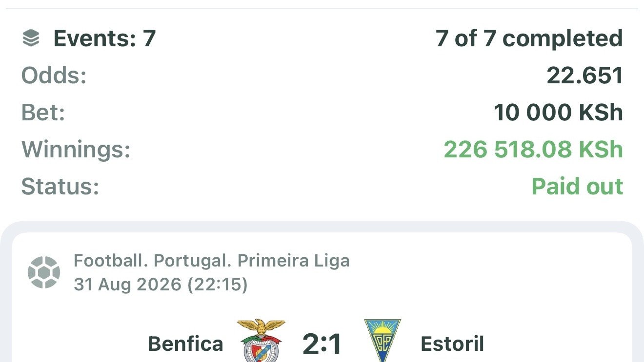Tap the Estoril team name
This screenshot has width=644, height=362.
(452, 344)
